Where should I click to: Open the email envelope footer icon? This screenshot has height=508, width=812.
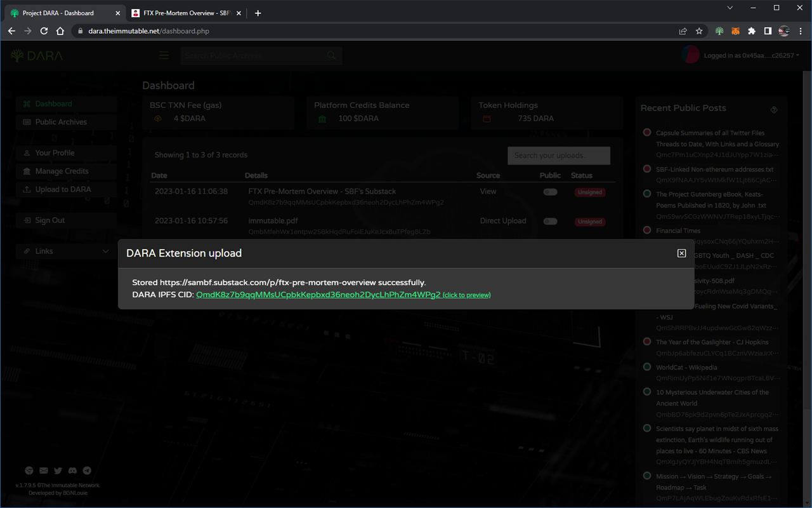(44, 471)
